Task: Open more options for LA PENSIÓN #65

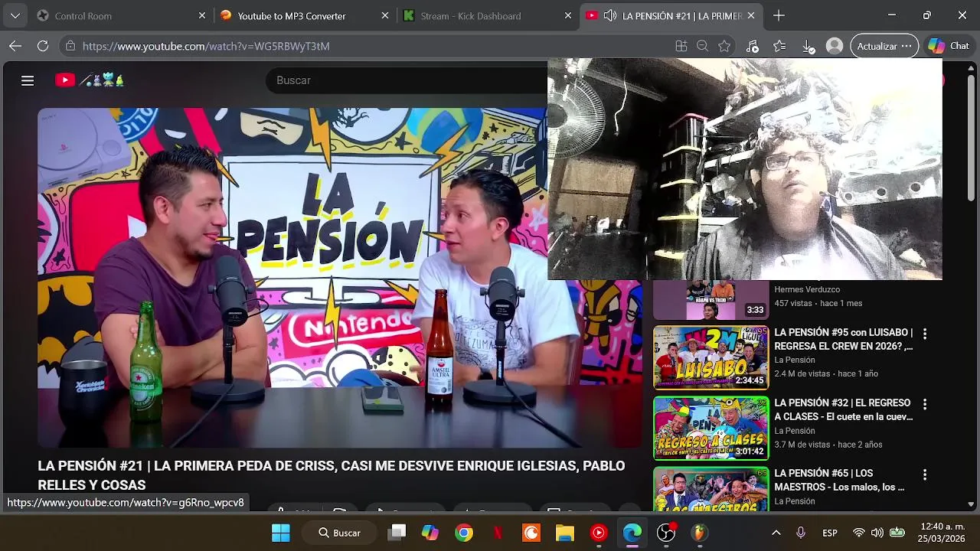Action: tap(925, 474)
